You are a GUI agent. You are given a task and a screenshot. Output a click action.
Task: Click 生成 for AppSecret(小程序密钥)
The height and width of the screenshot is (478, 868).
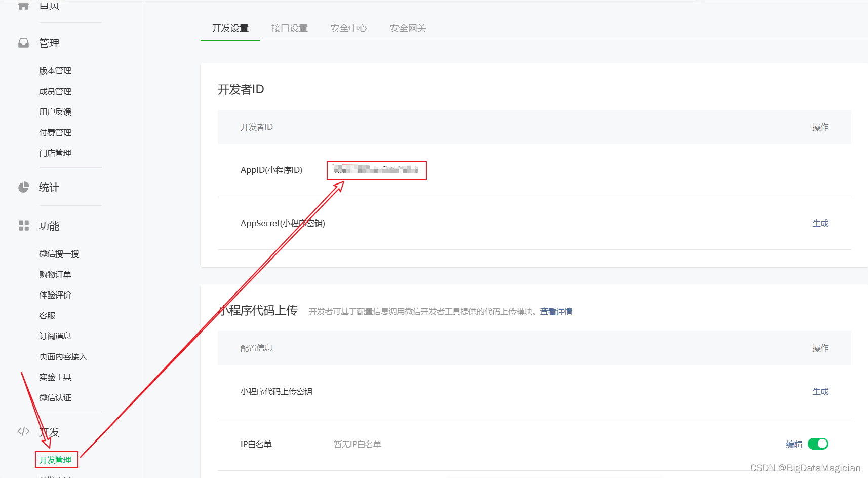(x=820, y=223)
